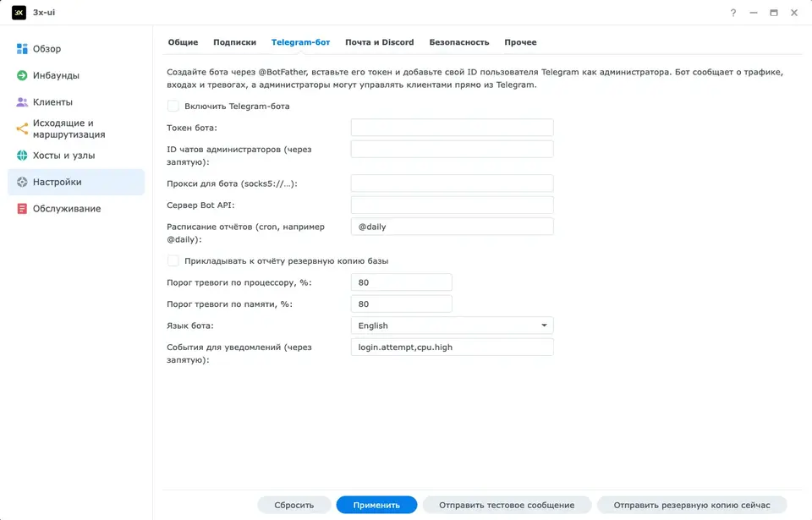Click the 3x-ui app logo icon
Viewport: 812px width, 520px height.
19,13
